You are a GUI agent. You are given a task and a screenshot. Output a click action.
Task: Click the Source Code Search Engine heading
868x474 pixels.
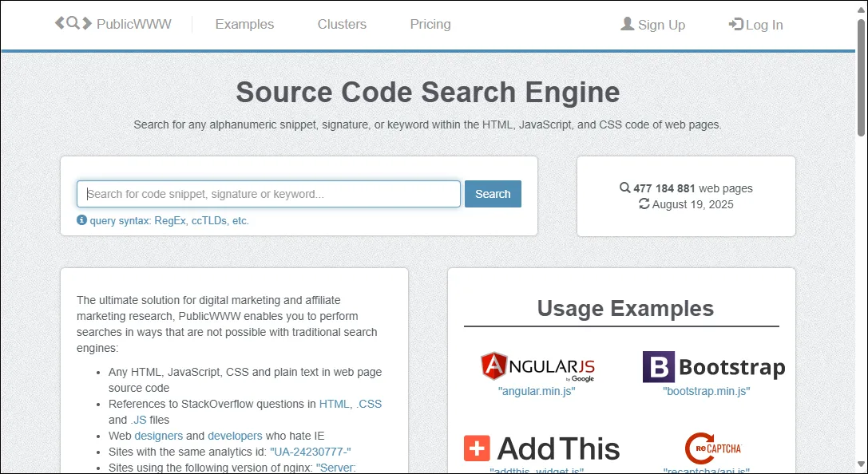click(x=428, y=93)
